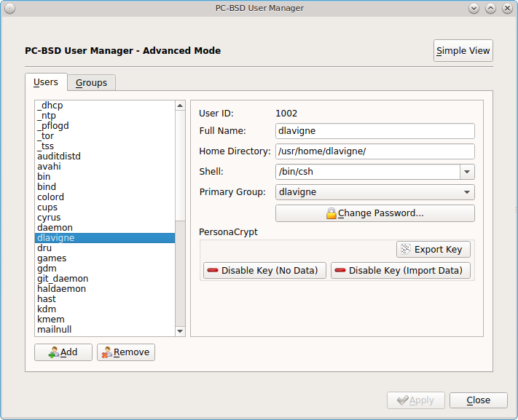The width and height of the screenshot is (518, 420).
Task: Select user mailnull
Action: 105,330
